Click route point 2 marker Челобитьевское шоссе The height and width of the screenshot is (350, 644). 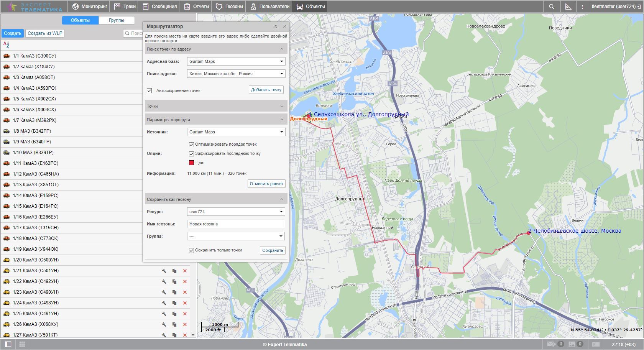529,233
